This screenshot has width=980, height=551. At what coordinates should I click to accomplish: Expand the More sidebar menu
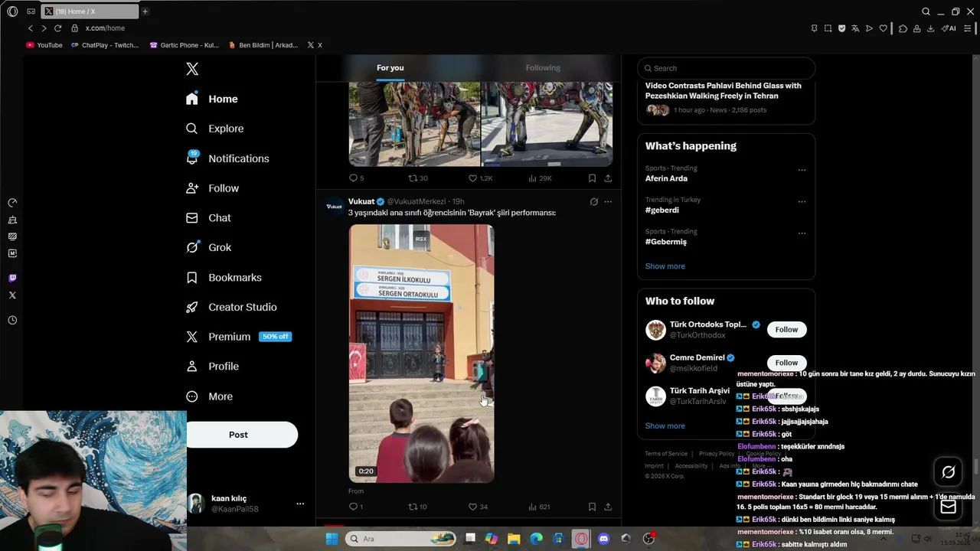pos(209,396)
